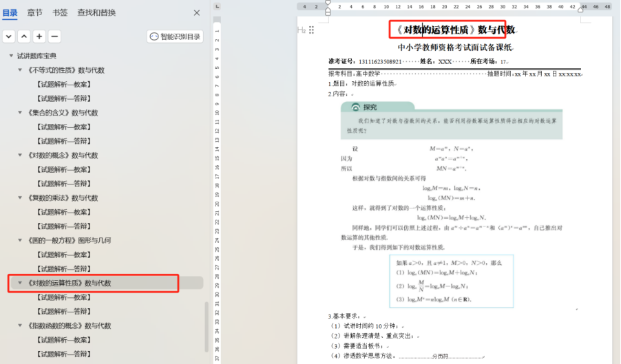
Task: Switch to the 章节 tab
Action: click(x=34, y=13)
